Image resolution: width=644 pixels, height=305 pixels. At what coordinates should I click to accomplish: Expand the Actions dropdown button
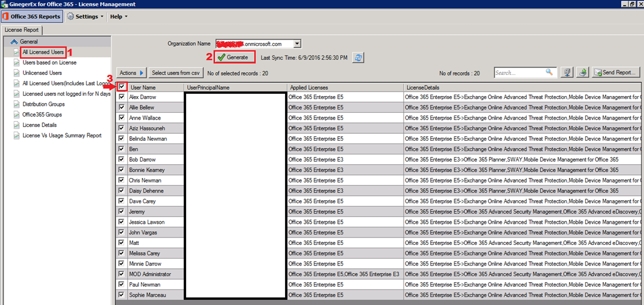pyautogui.click(x=132, y=73)
